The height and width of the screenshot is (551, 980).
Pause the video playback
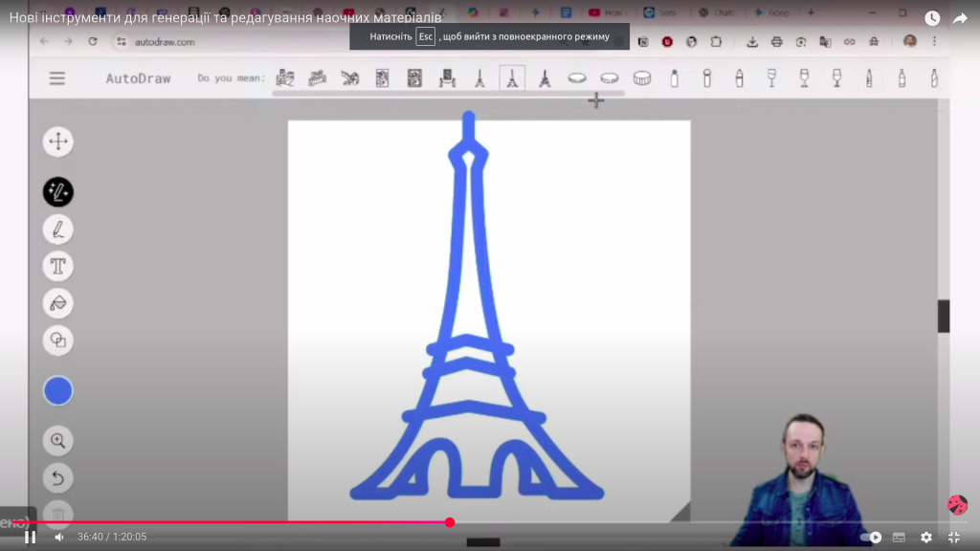(x=30, y=538)
